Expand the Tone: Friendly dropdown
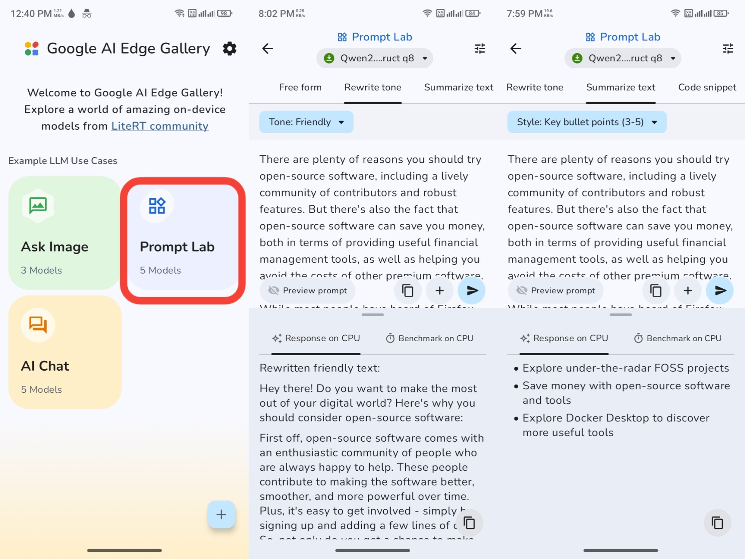The width and height of the screenshot is (745, 560). (x=306, y=122)
